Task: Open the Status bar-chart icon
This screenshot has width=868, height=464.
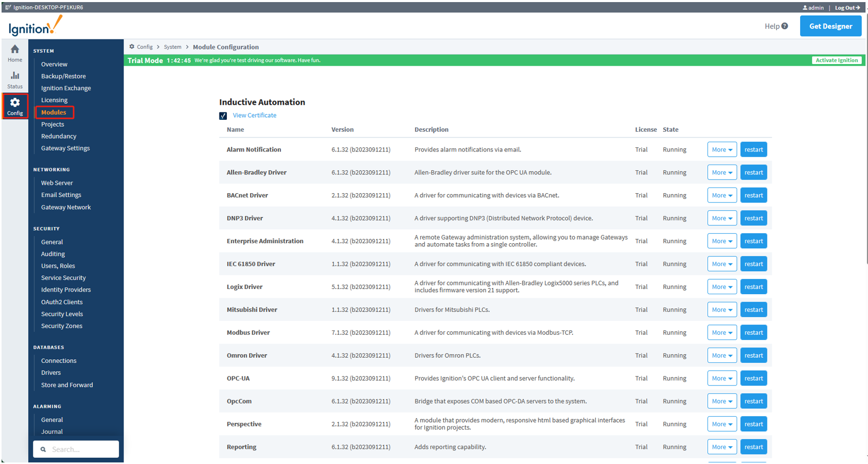Action: tap(15, 76)
